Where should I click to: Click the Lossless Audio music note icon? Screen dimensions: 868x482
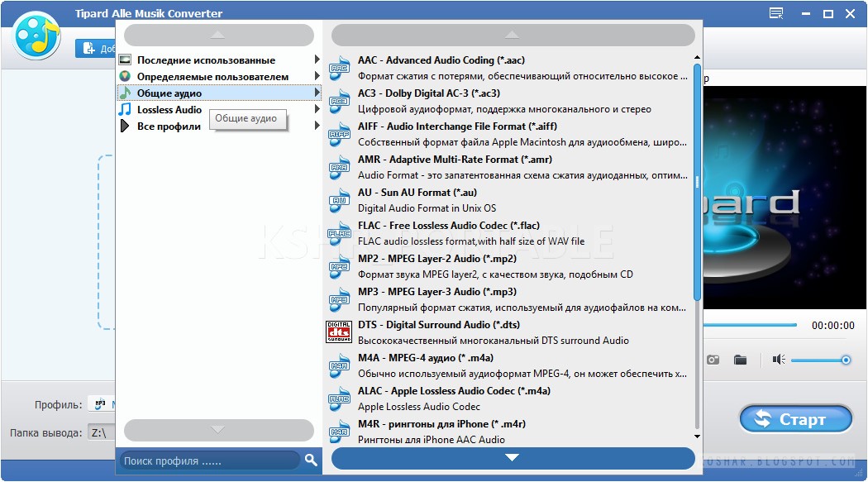[x=125, y=110]
